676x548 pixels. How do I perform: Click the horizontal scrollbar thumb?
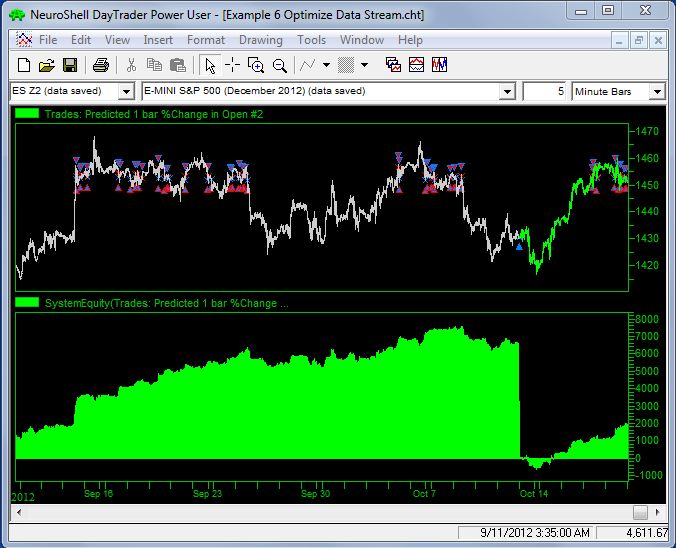pos(640,513)
